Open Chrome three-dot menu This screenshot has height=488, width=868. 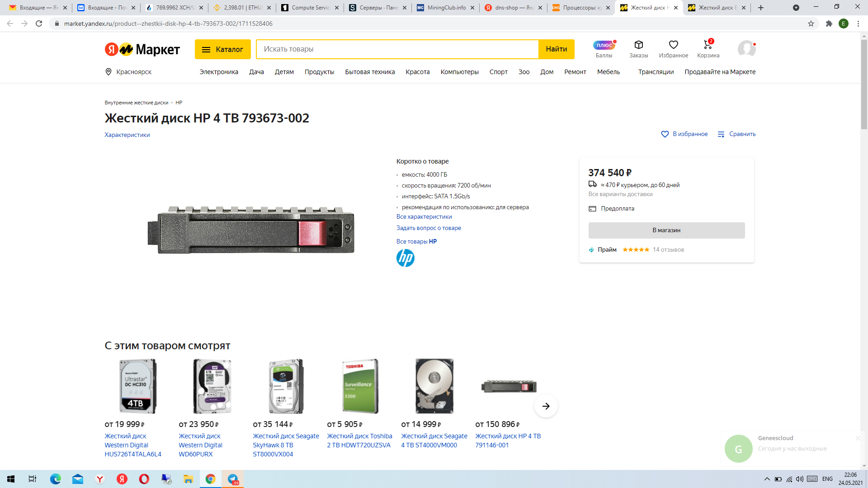coord(858,23)
